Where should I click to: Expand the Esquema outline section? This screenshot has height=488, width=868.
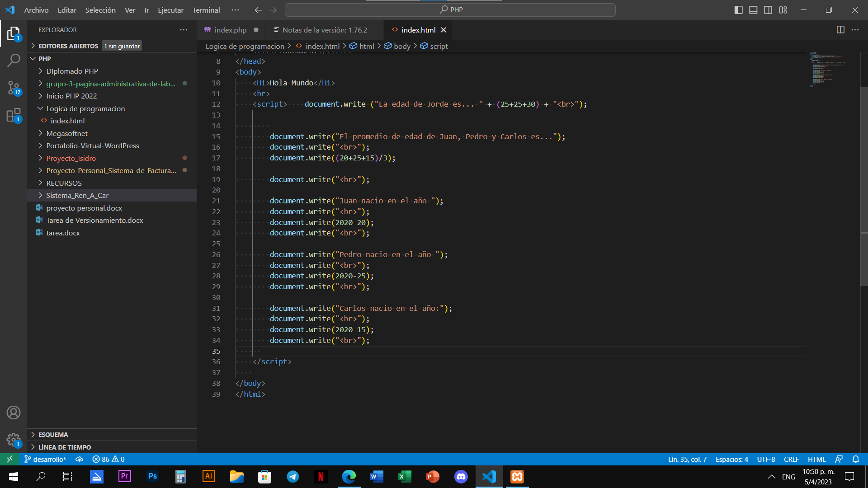[x=112, y=435]
